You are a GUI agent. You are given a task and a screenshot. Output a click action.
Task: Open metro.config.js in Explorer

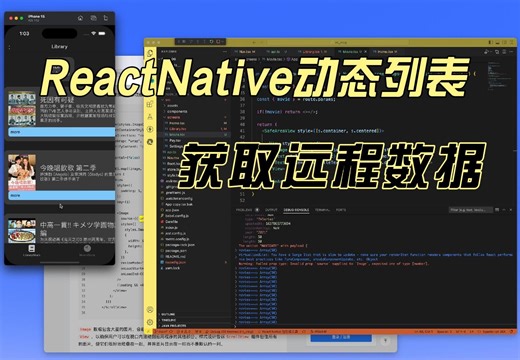[177, 239]
